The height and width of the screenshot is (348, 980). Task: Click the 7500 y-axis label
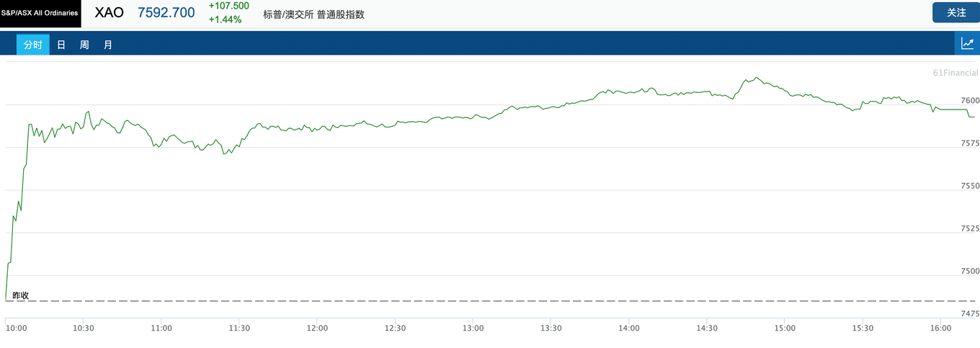[x=970, y=271]
